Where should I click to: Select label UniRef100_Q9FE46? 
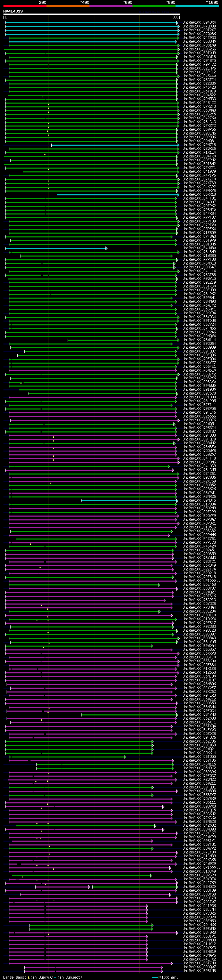tap(199, 412)
